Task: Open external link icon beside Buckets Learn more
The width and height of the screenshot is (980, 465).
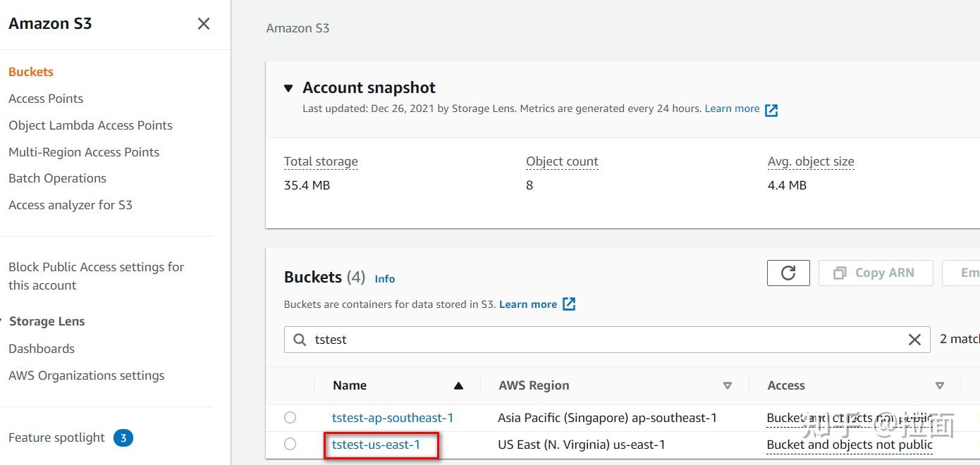Action: point(569,304)
